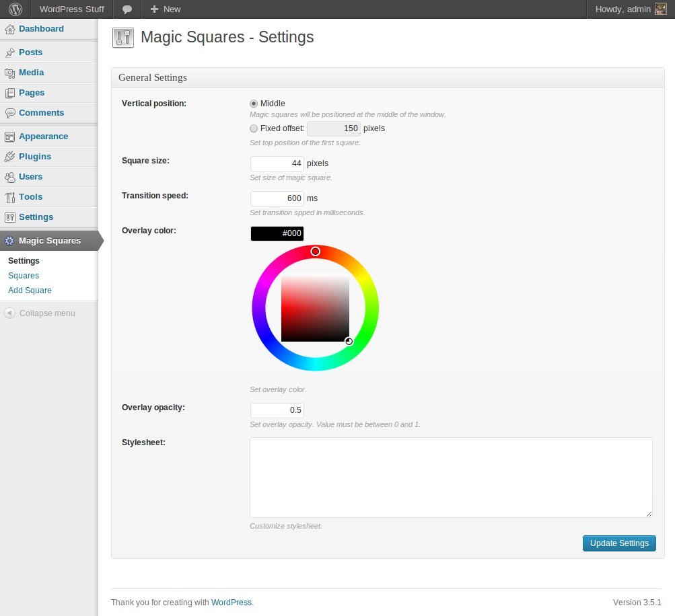Select the Middle vertical position radio
The image size is (675, 616).
[x=254, y=104]
